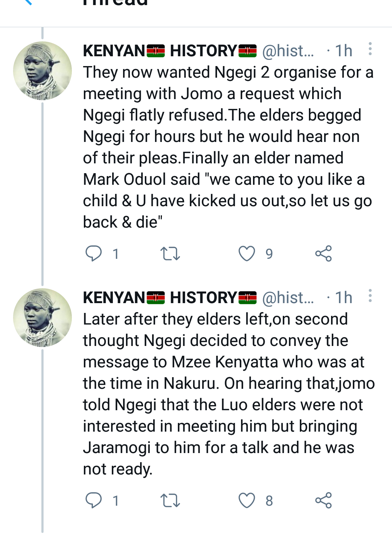
Task: Retweet the tweet mentioning Jaramogi
Action: pos(170,500)
